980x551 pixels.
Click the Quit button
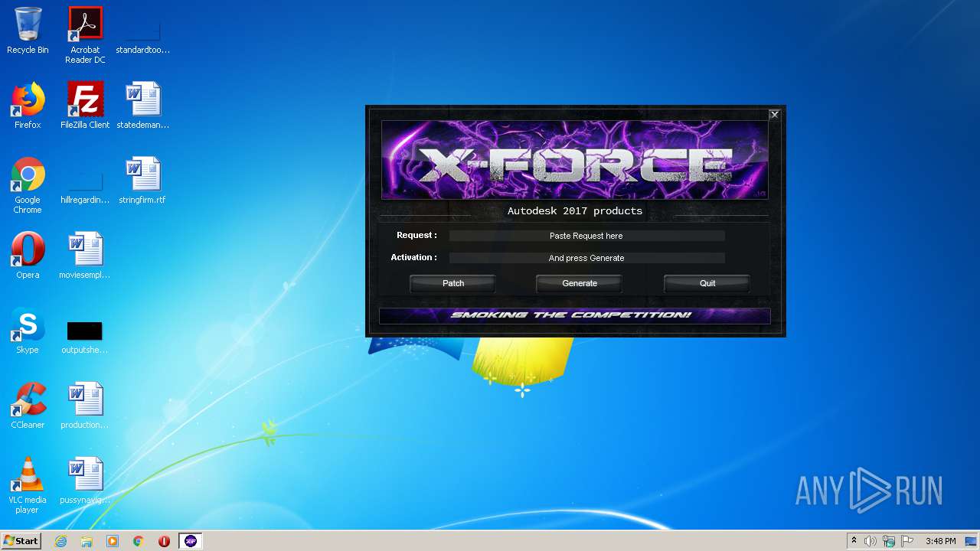(x=707, y=283)
